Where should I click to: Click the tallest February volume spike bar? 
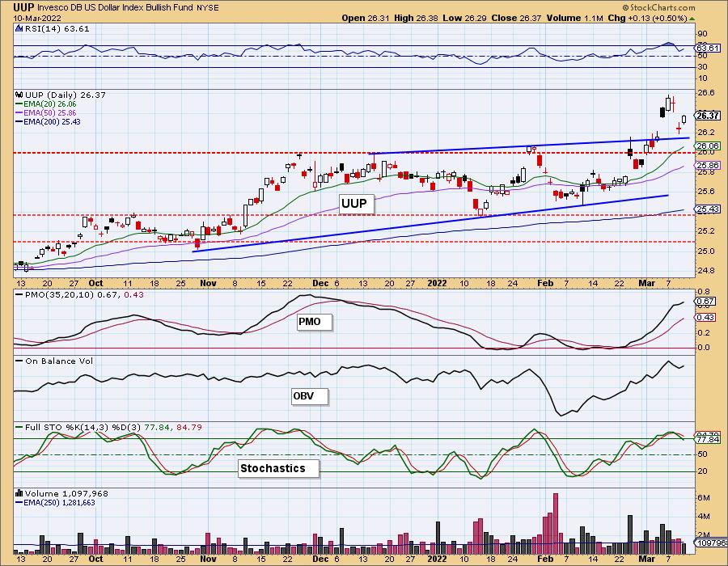(x=555, y=524)
